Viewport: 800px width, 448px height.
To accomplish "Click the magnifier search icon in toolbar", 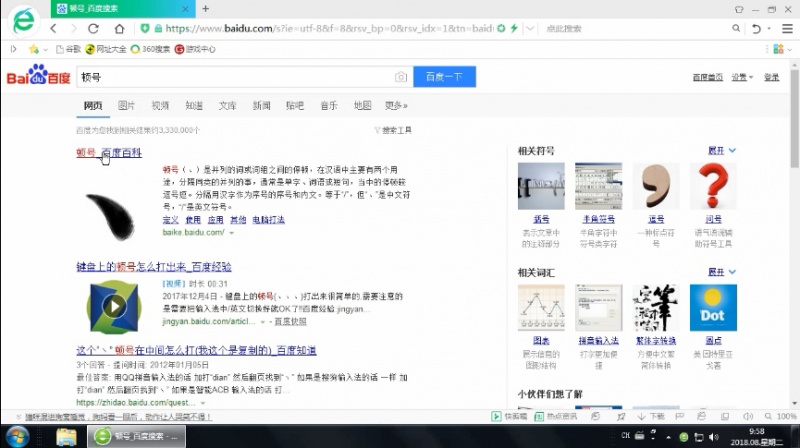I will [736, 29].
